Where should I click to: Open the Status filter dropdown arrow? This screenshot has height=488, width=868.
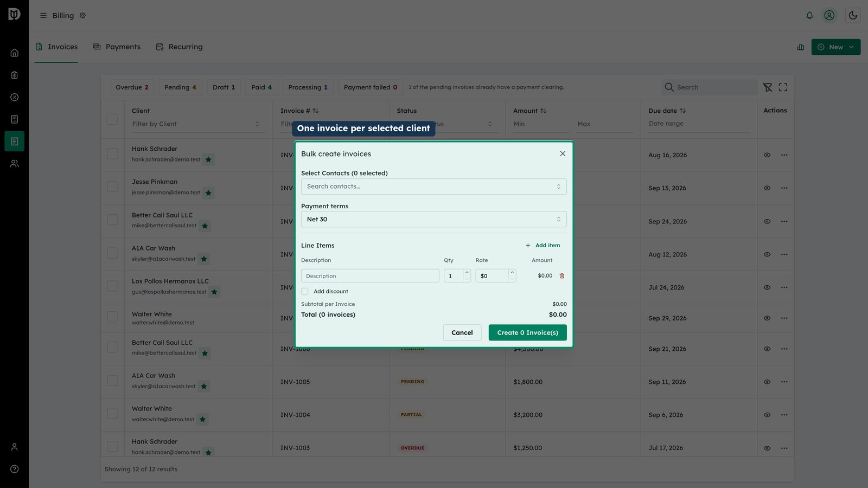(490, 124)
